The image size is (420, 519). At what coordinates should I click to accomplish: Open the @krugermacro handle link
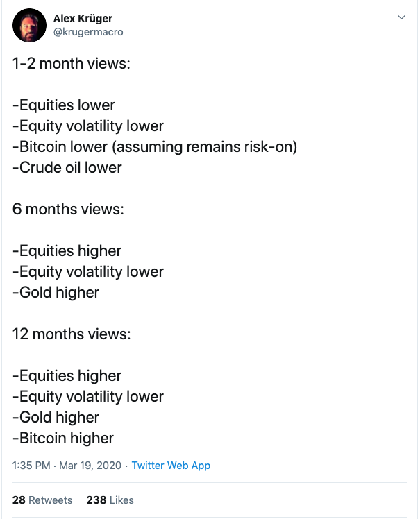coord(88,32)
